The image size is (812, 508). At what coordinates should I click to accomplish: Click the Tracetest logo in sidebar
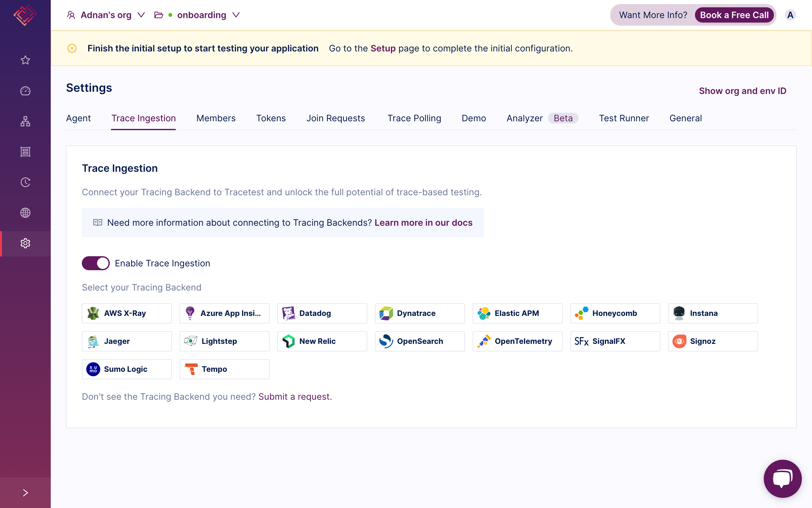(x=25, y=15)
